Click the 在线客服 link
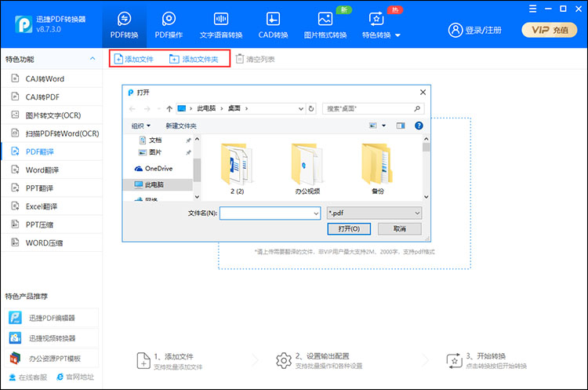Image resolution: width=588 pixels, height=390 pixels. point(28,377)
